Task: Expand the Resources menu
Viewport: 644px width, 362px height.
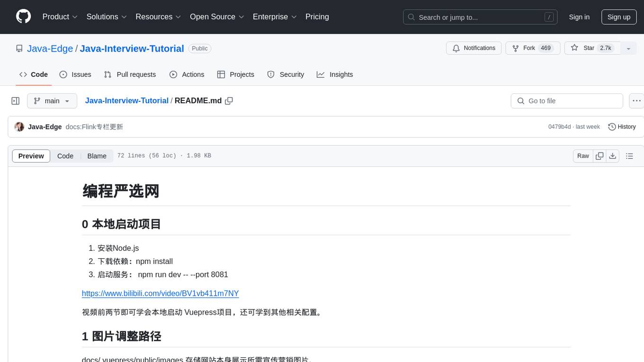Action: [159, 17]
